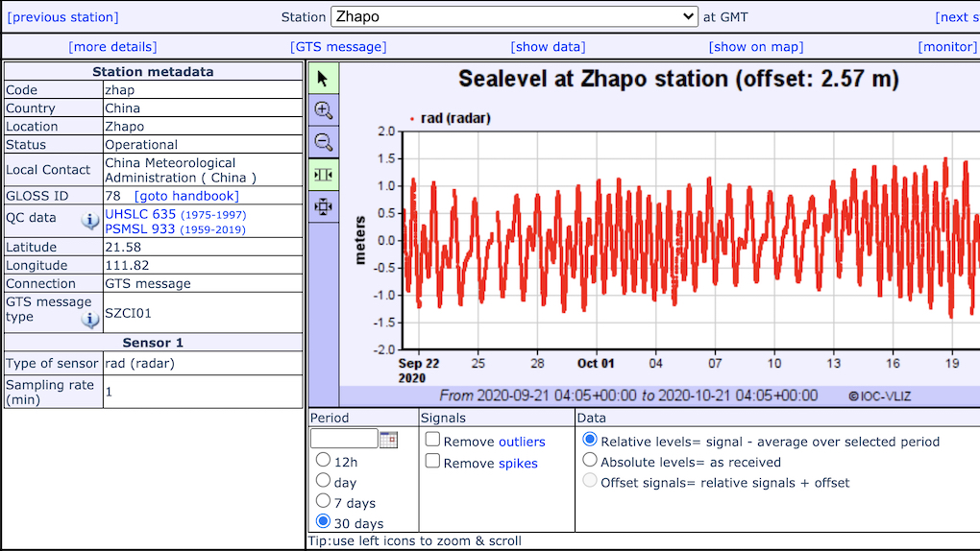Go to the previous station link
This screenshot has width=980, height=551.
click(63, 17)
